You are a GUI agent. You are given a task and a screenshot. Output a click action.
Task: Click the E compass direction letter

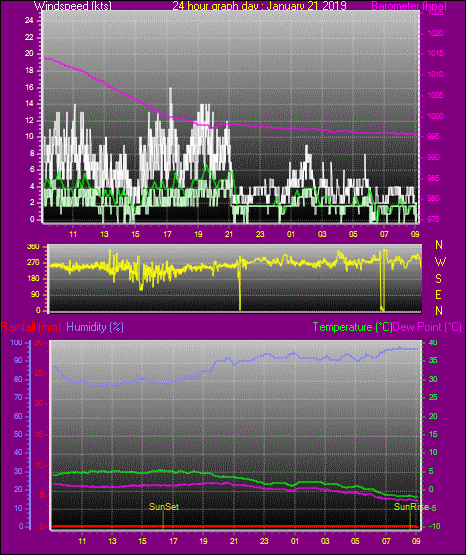tap(438, 294)
